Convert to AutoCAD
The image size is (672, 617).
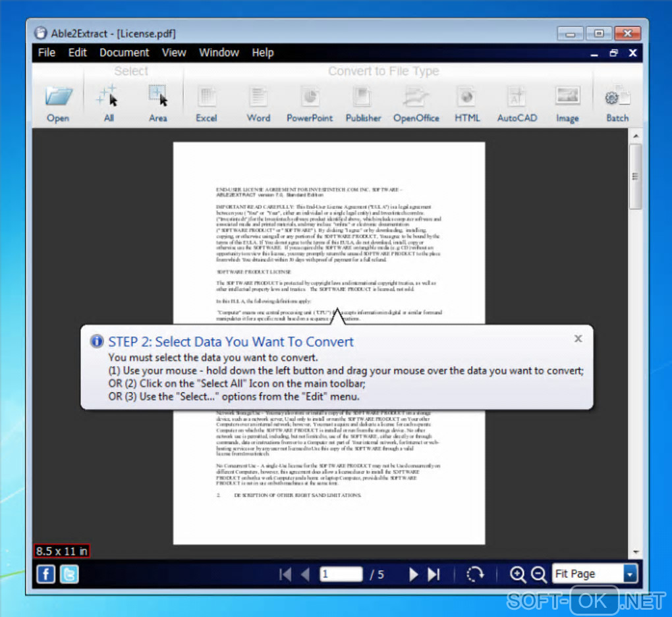[x=517, y=104]
